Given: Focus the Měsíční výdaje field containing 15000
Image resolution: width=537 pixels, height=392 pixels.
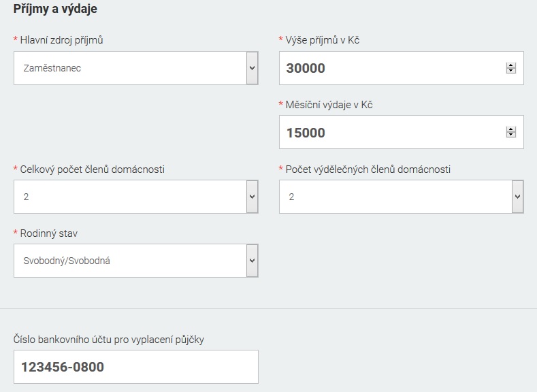Looking at the screenshot, I should (x=402, y=132).
